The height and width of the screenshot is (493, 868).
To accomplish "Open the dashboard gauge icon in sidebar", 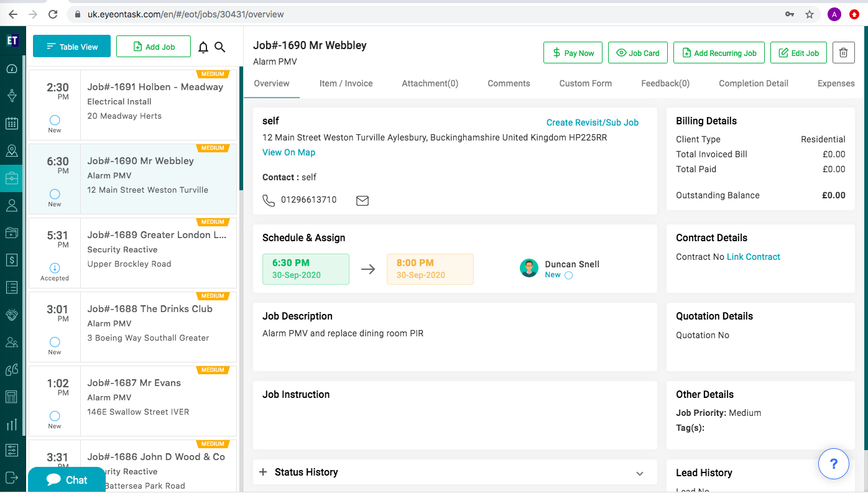I will [11, 68].
